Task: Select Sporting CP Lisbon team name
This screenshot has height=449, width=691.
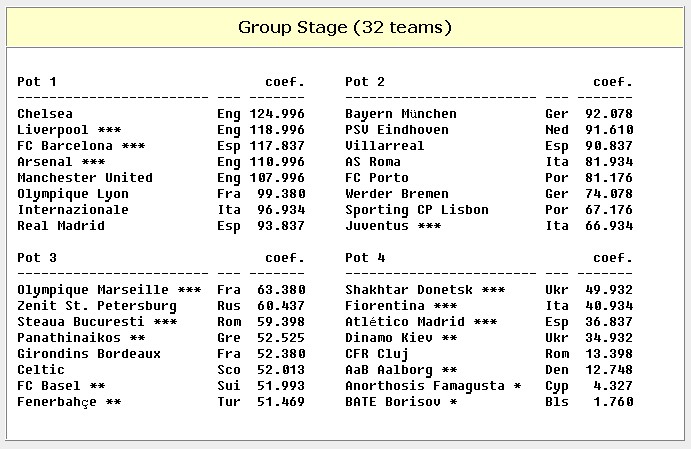Action: click(x=417, y=210)
